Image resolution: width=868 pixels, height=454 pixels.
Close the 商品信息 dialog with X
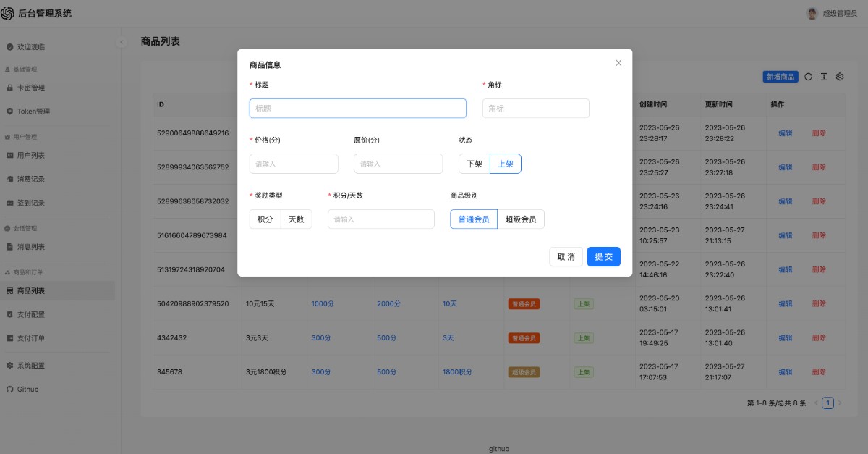pos(618,63)
